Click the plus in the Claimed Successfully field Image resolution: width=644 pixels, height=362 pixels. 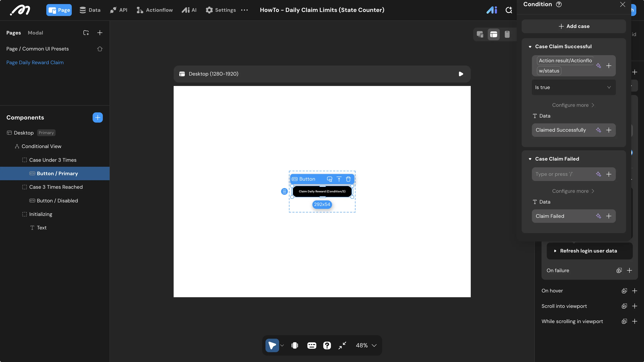[x=609, y=130]
